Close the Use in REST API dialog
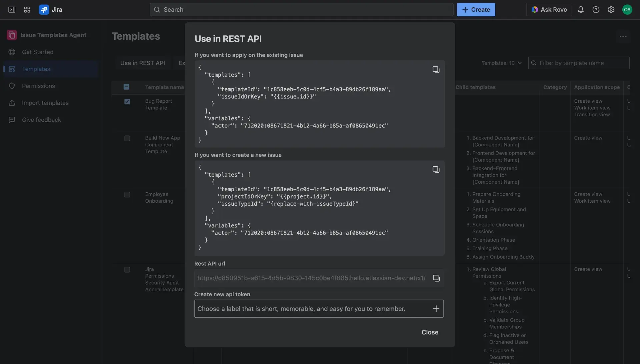Image resolution: width=640 pixels, height=364 pixels. click(x=430, y=332)
